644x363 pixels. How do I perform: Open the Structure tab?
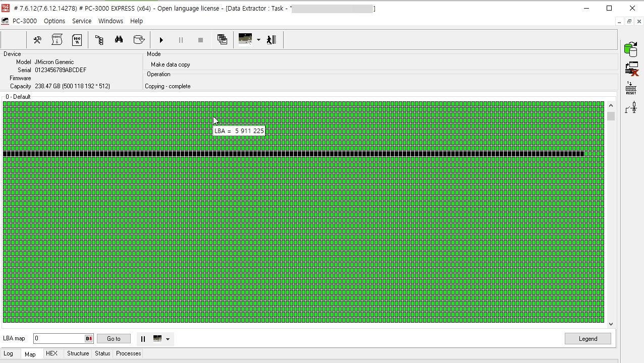(x=78, y=353)
